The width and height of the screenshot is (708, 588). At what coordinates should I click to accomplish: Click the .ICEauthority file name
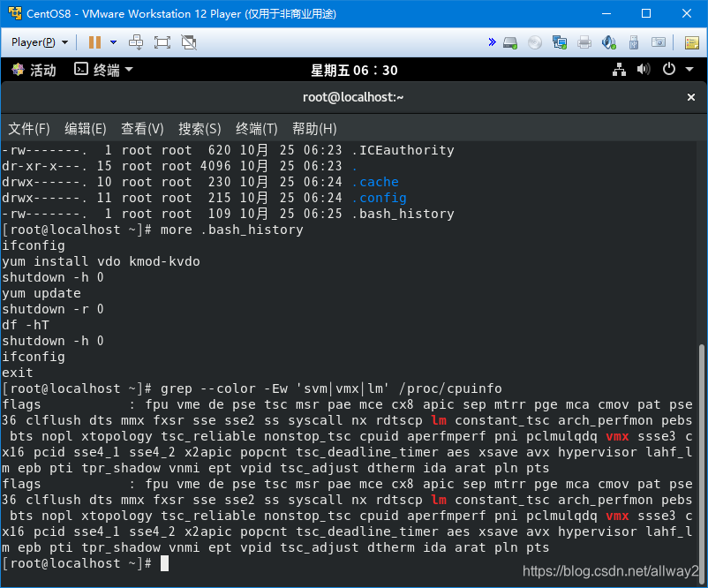pos(403,150)
